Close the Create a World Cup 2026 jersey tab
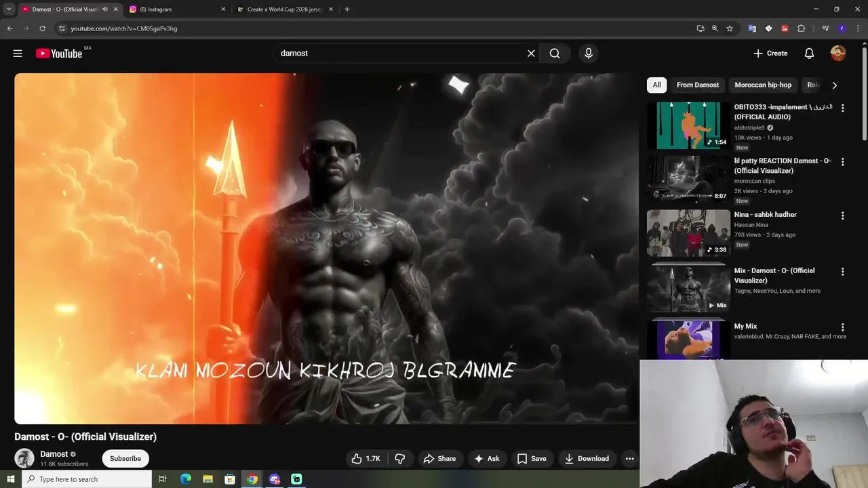The image size is (868, 488). (x=331, y=9)
